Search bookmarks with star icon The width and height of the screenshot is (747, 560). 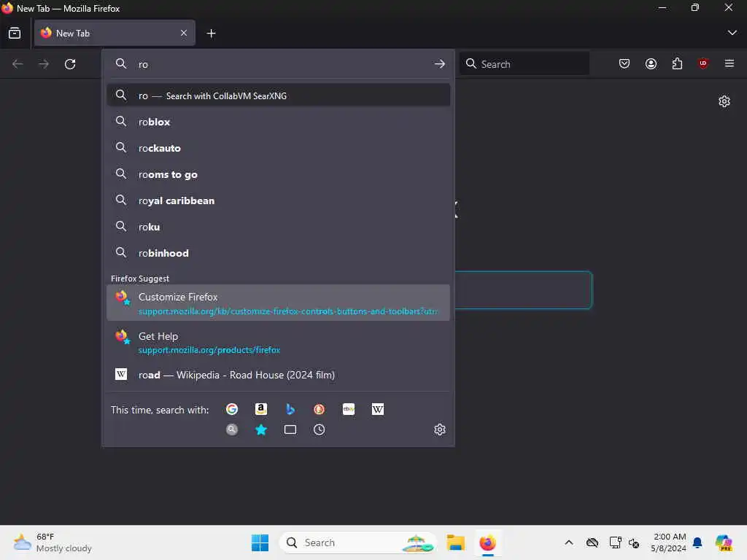[261, 429]
